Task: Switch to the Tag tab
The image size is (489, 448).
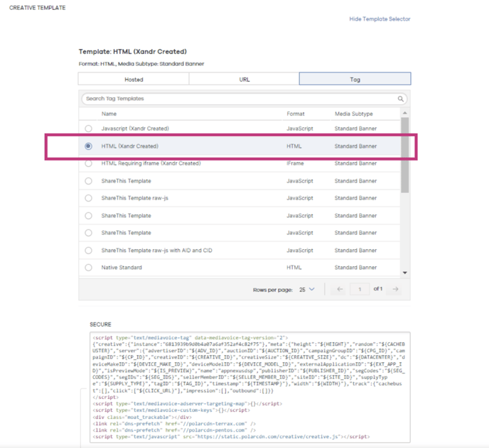Action: click(x=355, y=80)
